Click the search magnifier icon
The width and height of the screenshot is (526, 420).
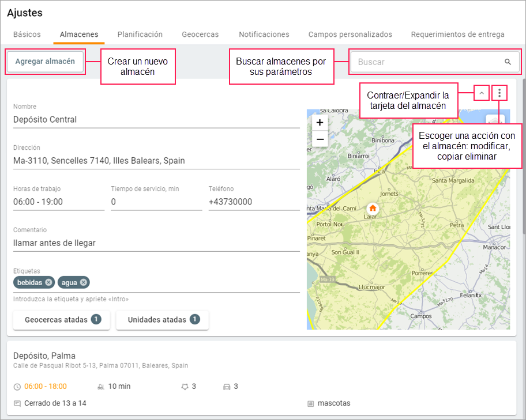pyautogui.click(x=508, y=62)
